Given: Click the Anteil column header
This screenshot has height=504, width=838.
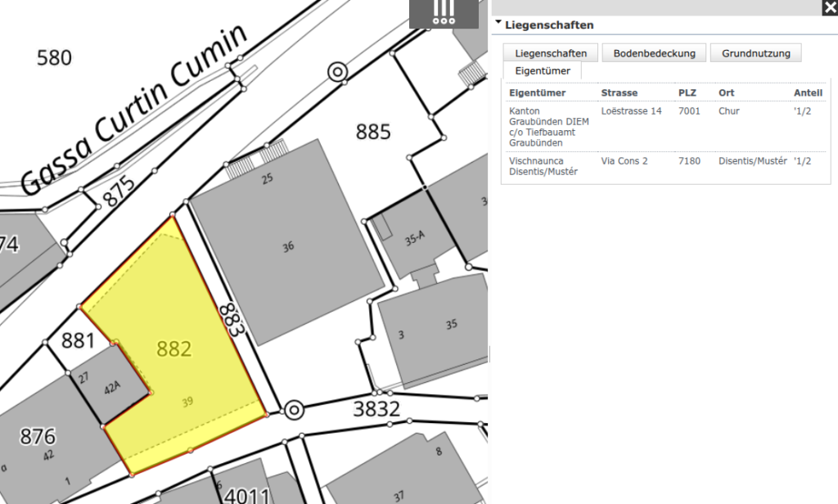Looking at the screenshot, I should (808, 92).
